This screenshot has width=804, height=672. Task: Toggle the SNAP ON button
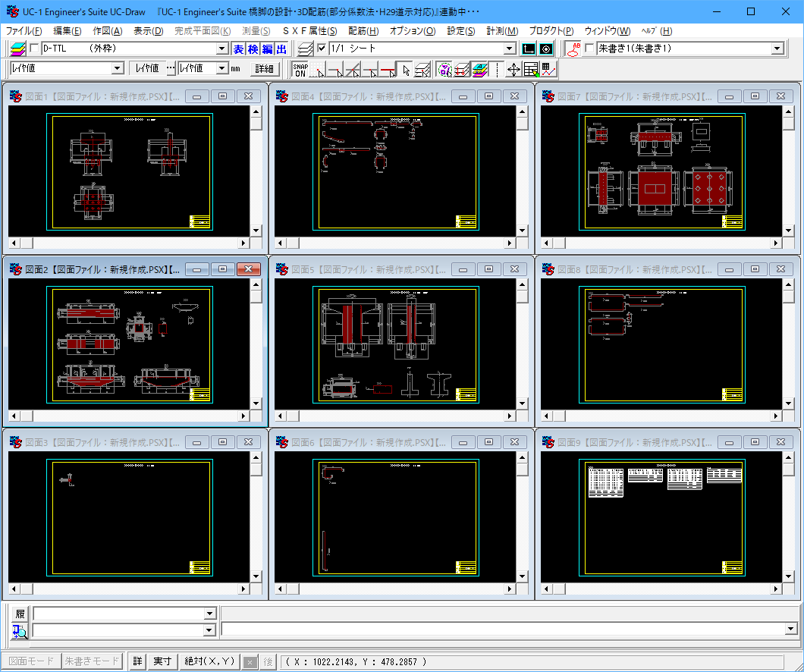tap(300, 69)
